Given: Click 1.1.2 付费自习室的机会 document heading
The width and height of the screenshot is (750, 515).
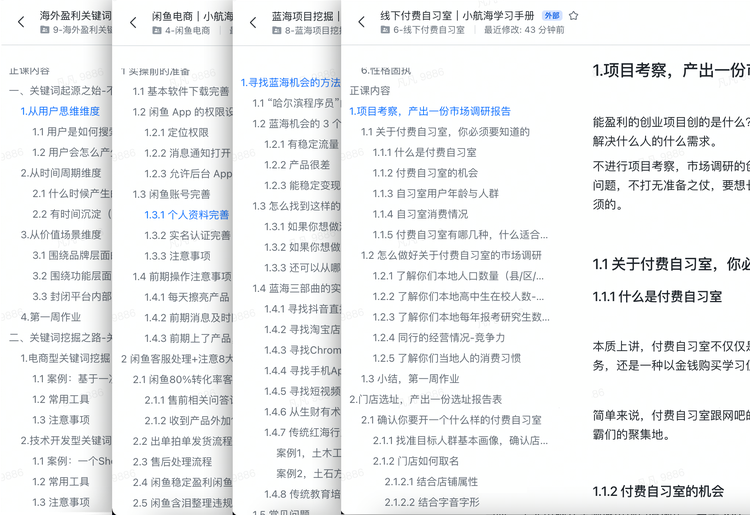Looking at the screenshot, I should click(x=658, y=491).
